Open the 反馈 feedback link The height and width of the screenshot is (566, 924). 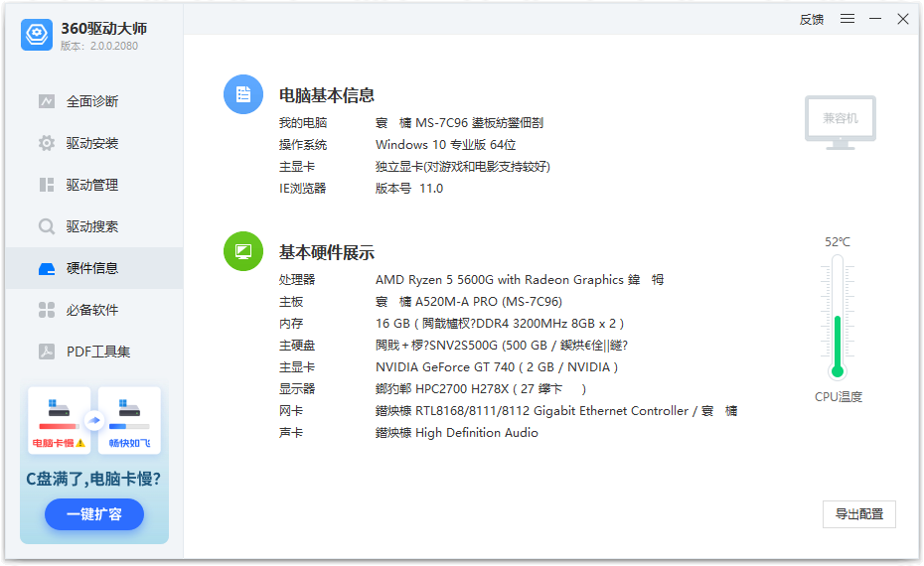(x=812, y=19)
